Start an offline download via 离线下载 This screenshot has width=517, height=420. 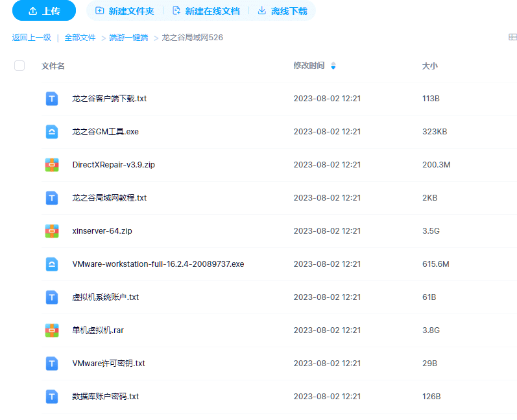pos(282,11)
